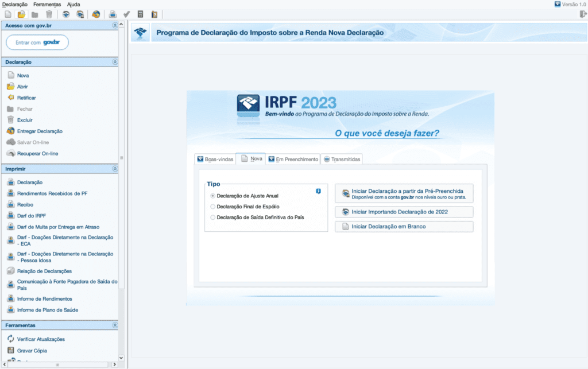
Task: Click sidebar scrollbar up arrow
Action: click(x=121, y=24)
